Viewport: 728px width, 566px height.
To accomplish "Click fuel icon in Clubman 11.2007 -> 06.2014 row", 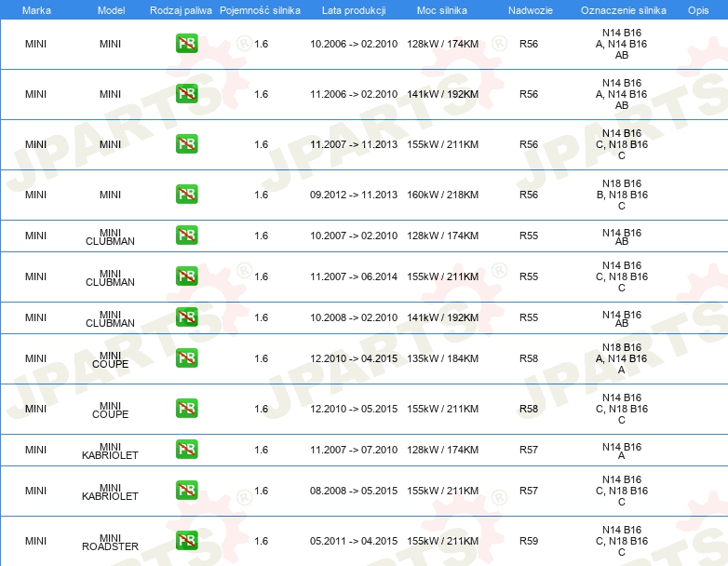I will tap(186, 276).
